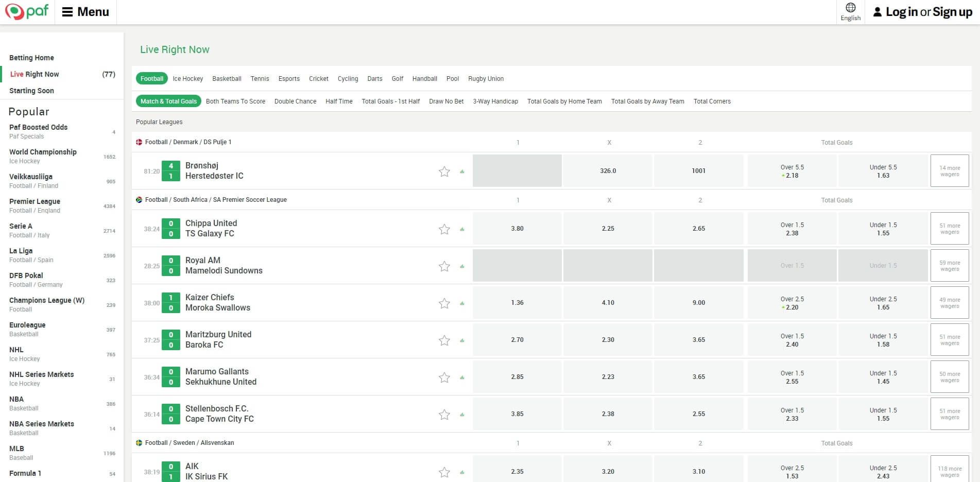Open statistics icon for AIK match
Screen dimensions: 980x482
point(462,472)
